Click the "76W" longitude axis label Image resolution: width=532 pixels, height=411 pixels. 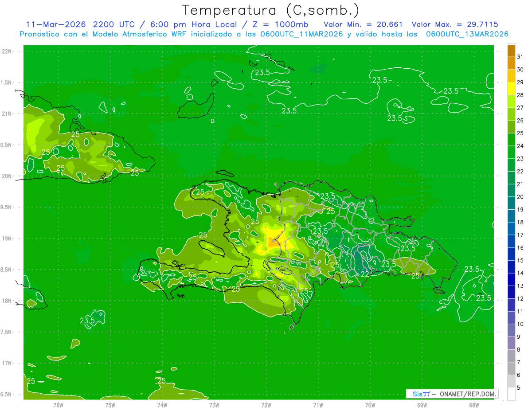pyautogui.click(x=58, y=405)
